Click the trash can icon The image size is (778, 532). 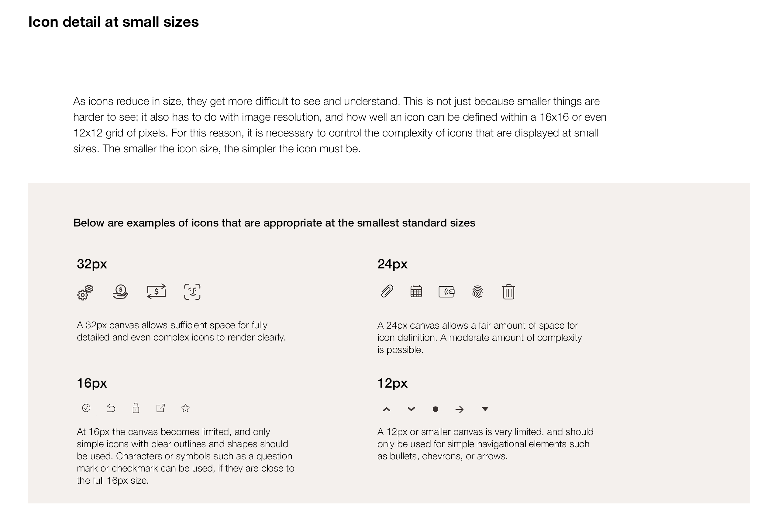(x=508, y=292)
